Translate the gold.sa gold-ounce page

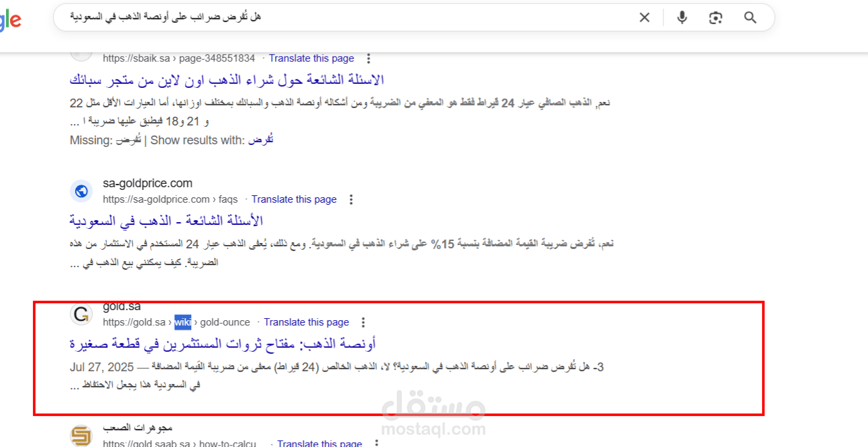tap(307, 322)
